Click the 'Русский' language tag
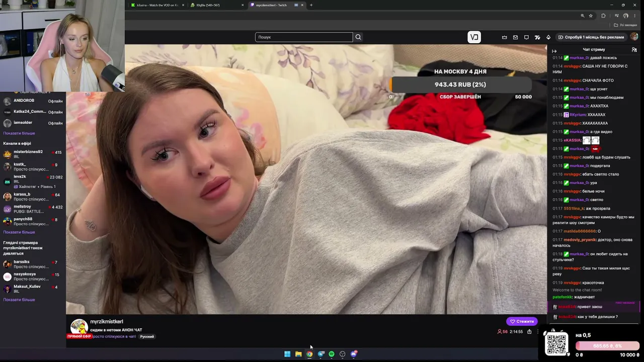The image size is (644, 362). [x=147, y=336]
